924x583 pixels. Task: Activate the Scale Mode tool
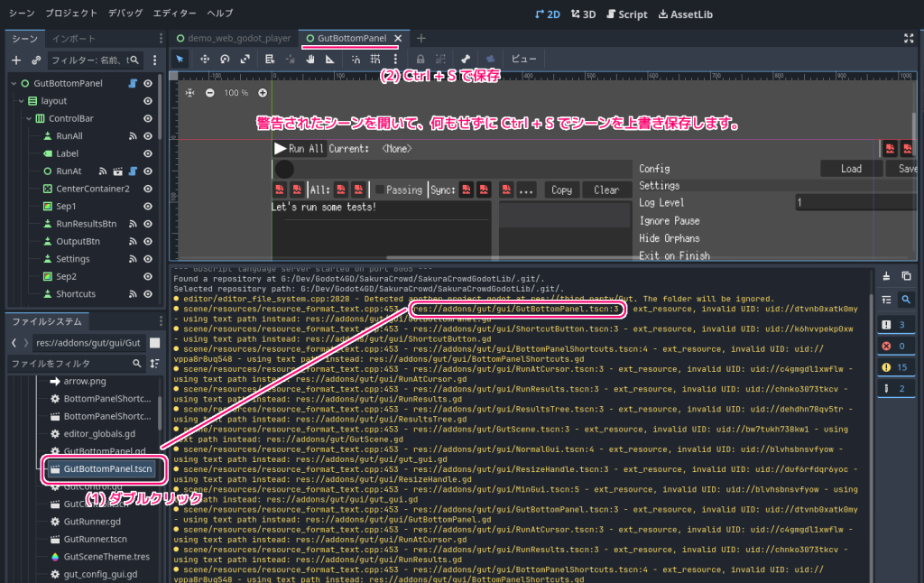[x=245, y=59]
